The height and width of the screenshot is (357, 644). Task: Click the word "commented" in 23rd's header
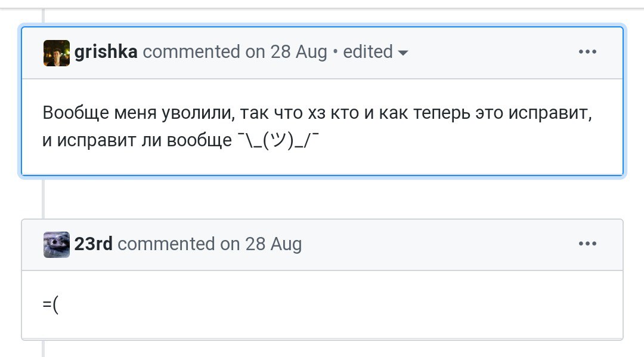point(166,244)
